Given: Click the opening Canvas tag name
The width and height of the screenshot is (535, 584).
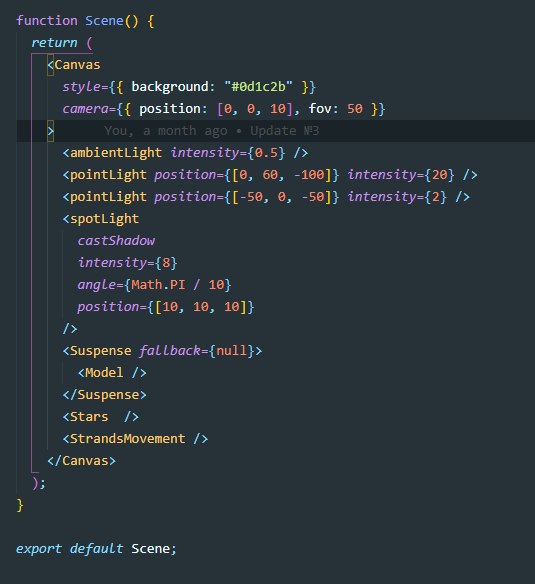Looking at the screenshot, I should pos(77,65).
